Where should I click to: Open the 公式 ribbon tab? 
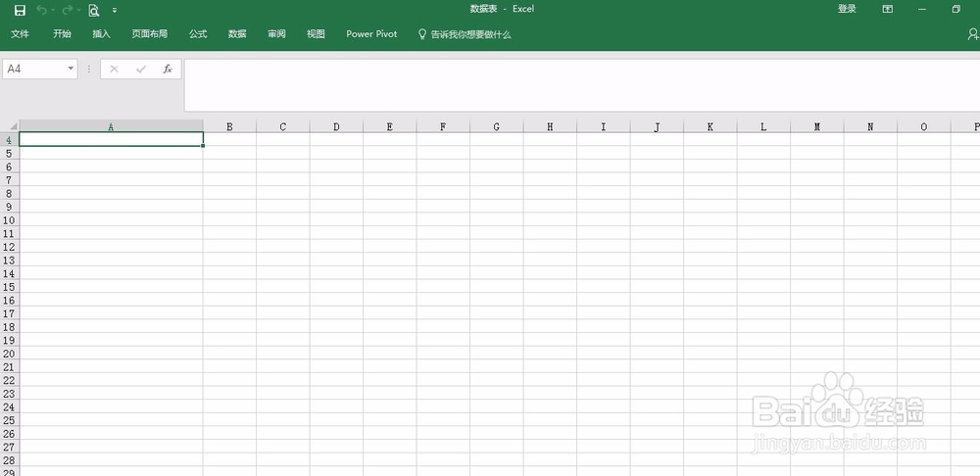tap(198, 34)
